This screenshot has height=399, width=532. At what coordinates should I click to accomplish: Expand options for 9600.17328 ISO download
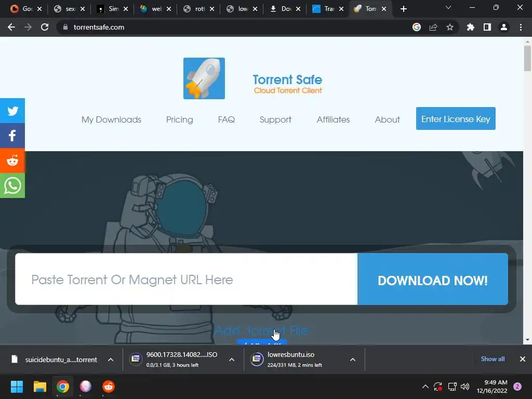pyautogui.click(x=232, y=360)
